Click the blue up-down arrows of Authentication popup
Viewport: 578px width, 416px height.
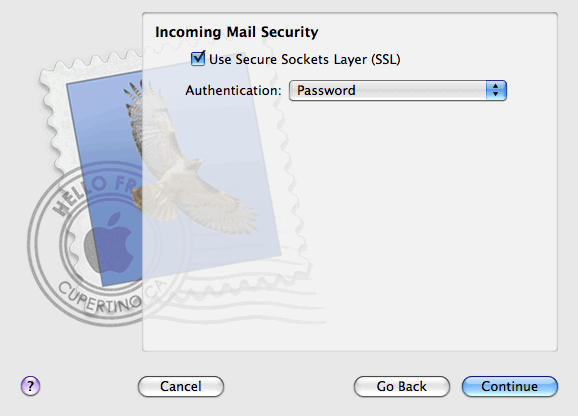tap(496, 90)
